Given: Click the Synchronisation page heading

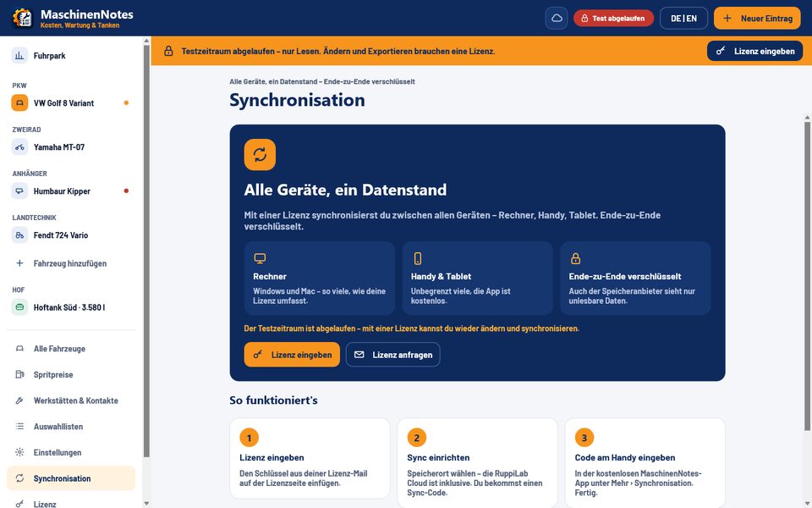Looking at the screenshot, I should (297, 100).
